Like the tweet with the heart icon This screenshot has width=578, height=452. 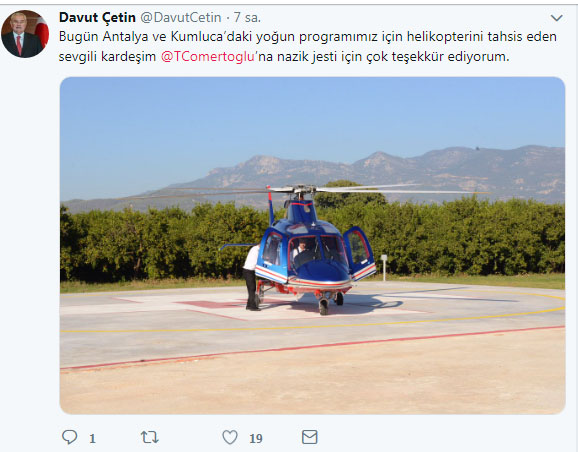click(x=230, y=437)
